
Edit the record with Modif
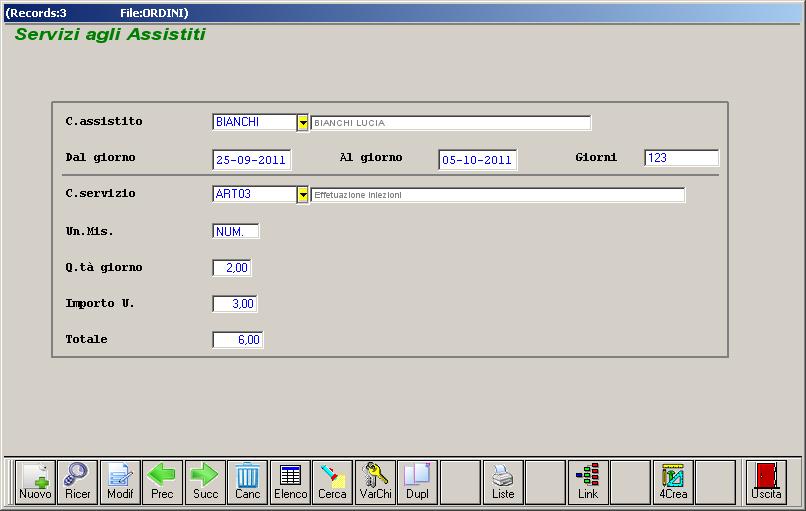click(x=120, y=482)
